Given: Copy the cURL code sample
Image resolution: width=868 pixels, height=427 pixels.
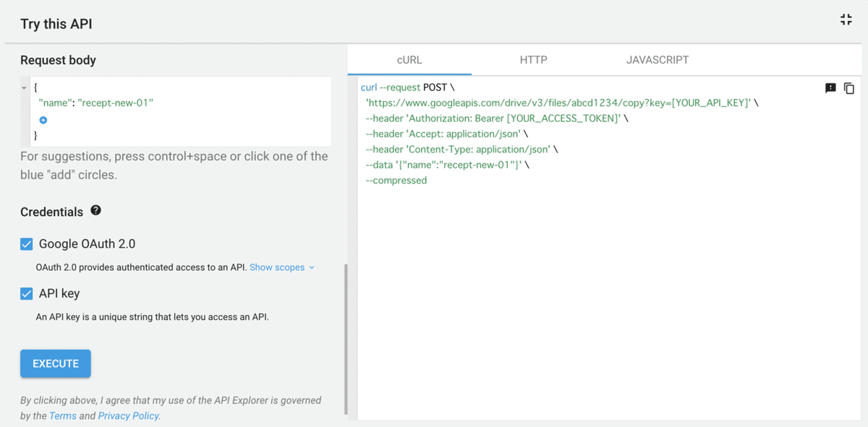Looking at the screenshot, I should click(x=849, y=88).
